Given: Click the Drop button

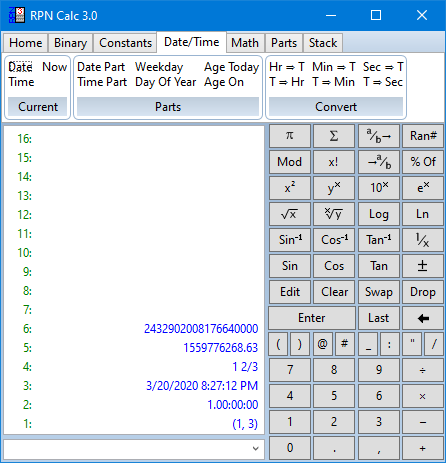Looking at the screenshot, I should (423, 292).
